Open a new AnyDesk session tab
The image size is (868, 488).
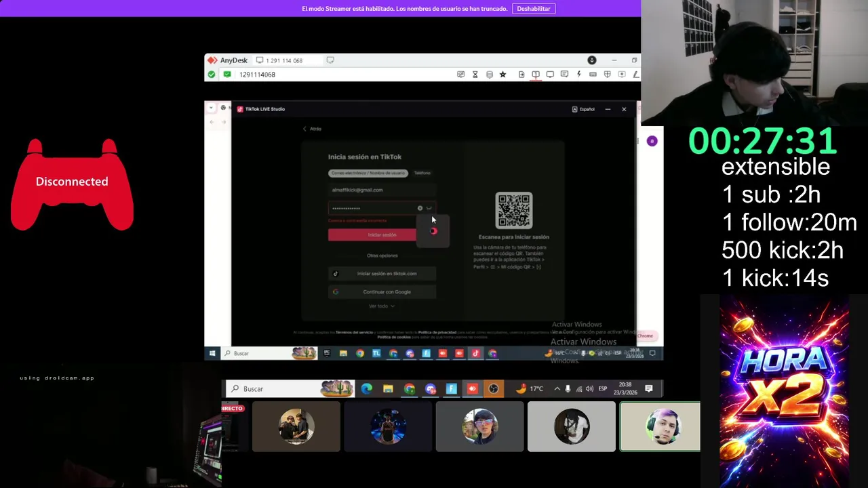click(x=330, y=60)
